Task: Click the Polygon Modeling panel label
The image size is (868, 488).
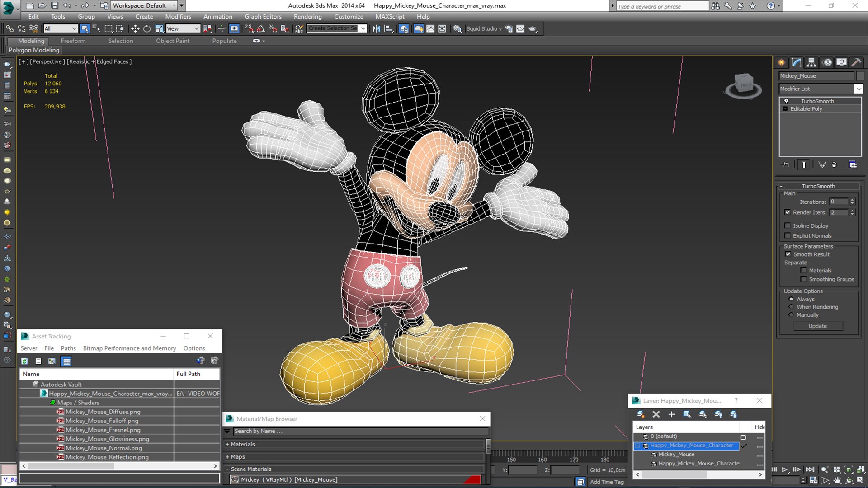Action: [34, 50]
